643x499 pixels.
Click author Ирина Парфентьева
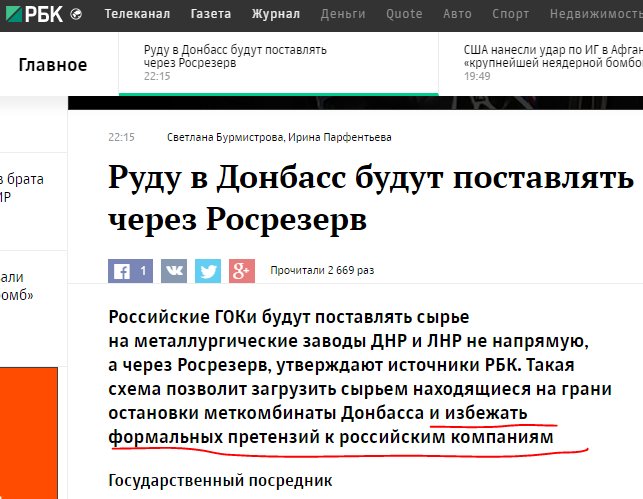(x=341, y=137)
